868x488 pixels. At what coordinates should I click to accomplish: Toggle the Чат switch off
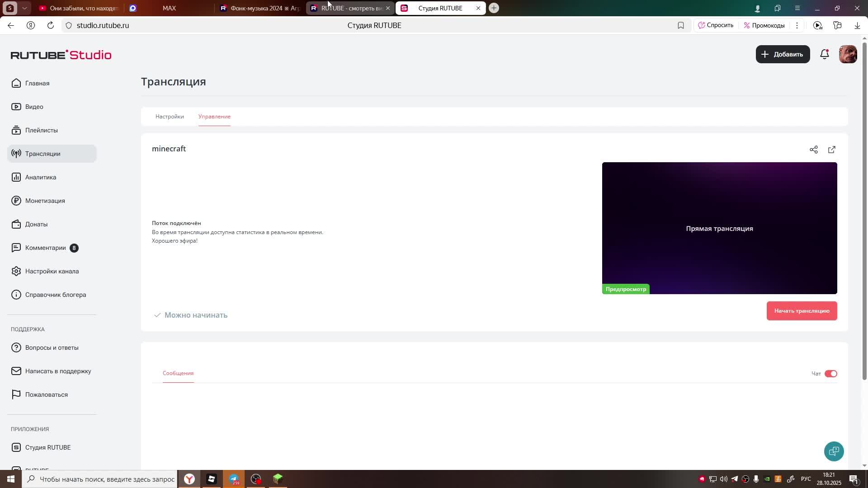pos(830,374)
